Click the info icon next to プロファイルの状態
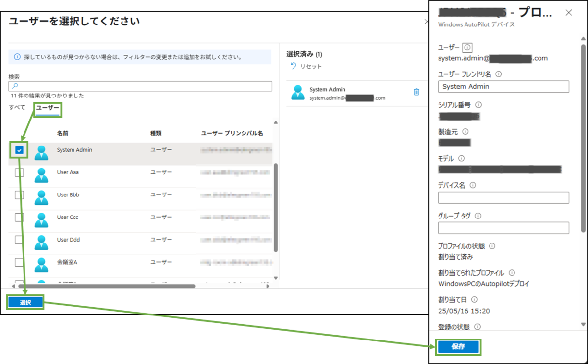This screenshot has height=364, width=588. pos(492,246)
